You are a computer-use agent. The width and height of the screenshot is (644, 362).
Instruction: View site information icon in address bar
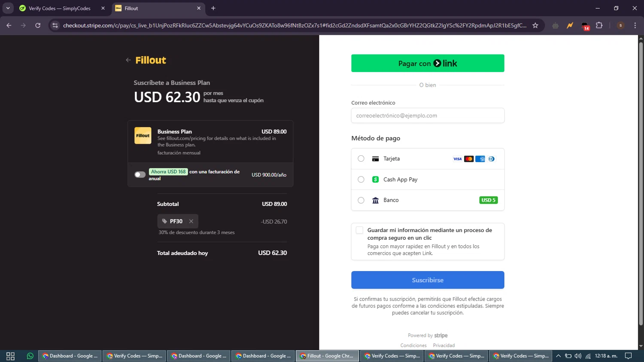[55, 25]
